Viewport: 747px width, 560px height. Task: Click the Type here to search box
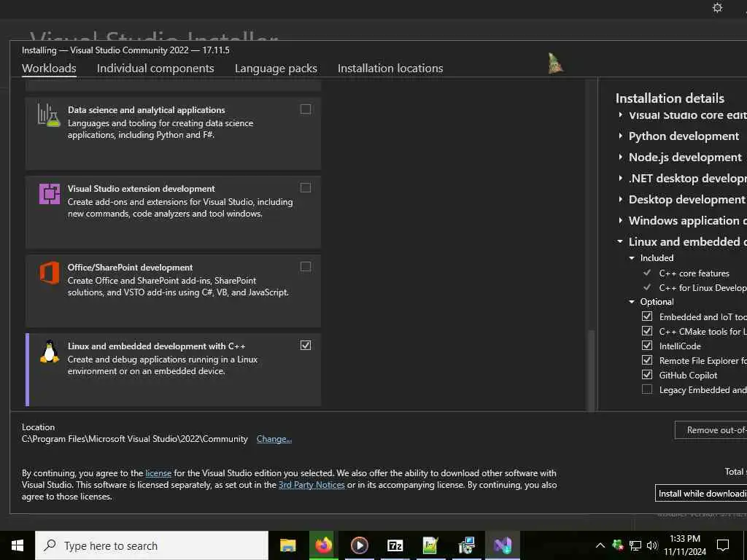click(x=152, y=545)
